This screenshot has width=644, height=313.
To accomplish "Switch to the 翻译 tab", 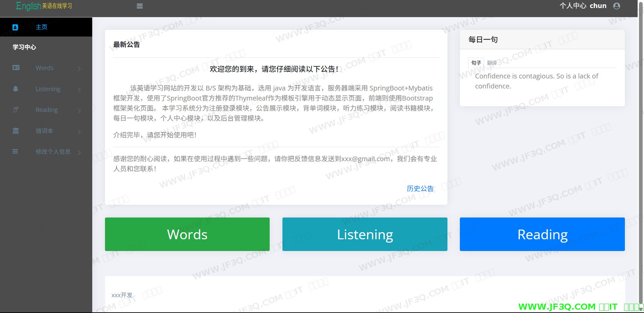I will (492, 63).
